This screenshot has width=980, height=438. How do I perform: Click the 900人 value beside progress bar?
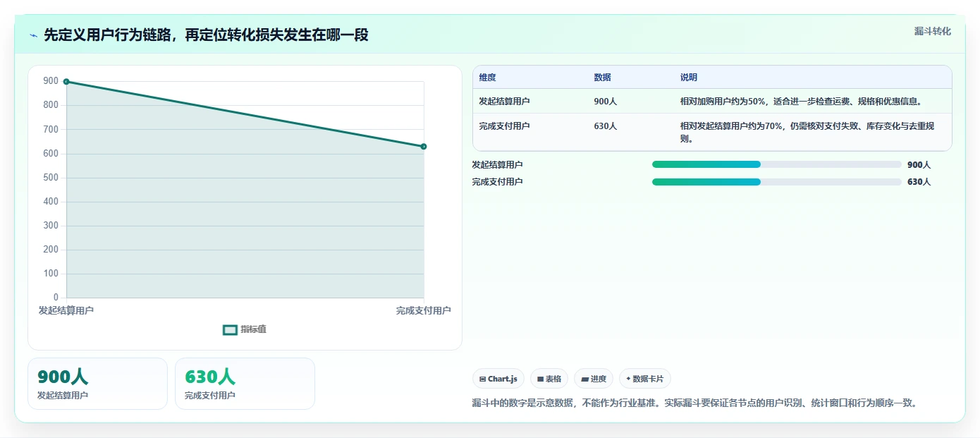[x=919, y=165]
